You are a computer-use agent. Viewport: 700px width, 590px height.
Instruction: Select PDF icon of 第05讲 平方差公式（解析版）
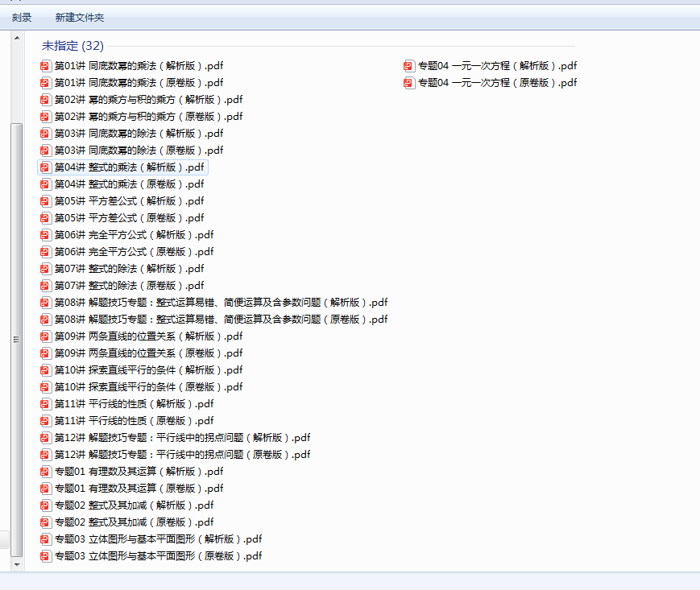pyautogui.click(x=46, y=201)
